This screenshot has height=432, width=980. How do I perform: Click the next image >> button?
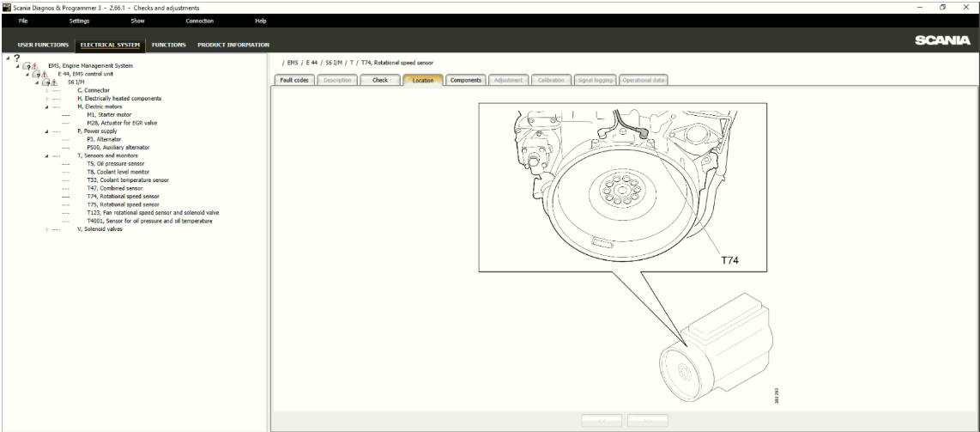[648, 421]
